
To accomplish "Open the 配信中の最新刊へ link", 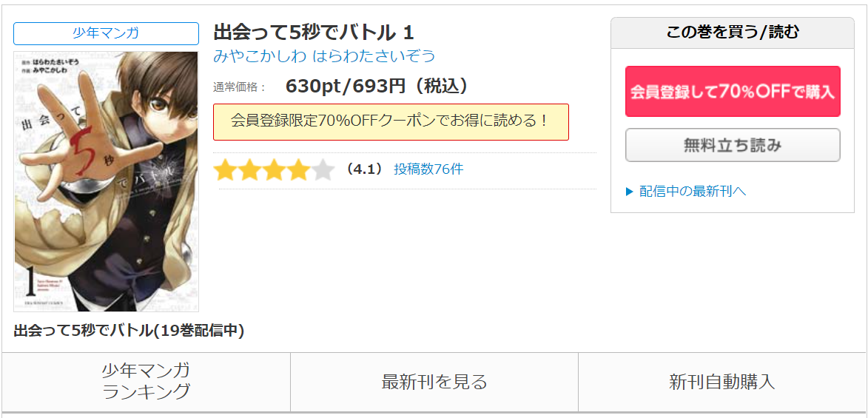I will [693, 192].
